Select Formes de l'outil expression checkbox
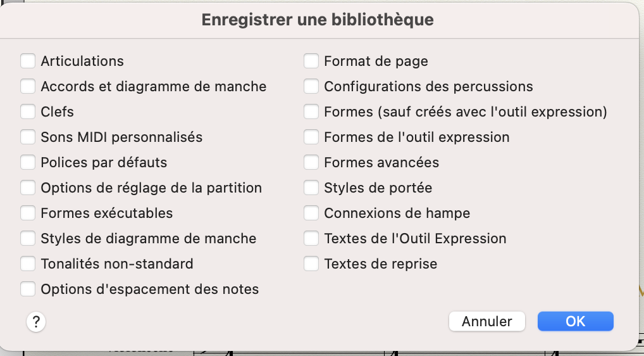Screen dimensions: 644x356 pos(311,137)
